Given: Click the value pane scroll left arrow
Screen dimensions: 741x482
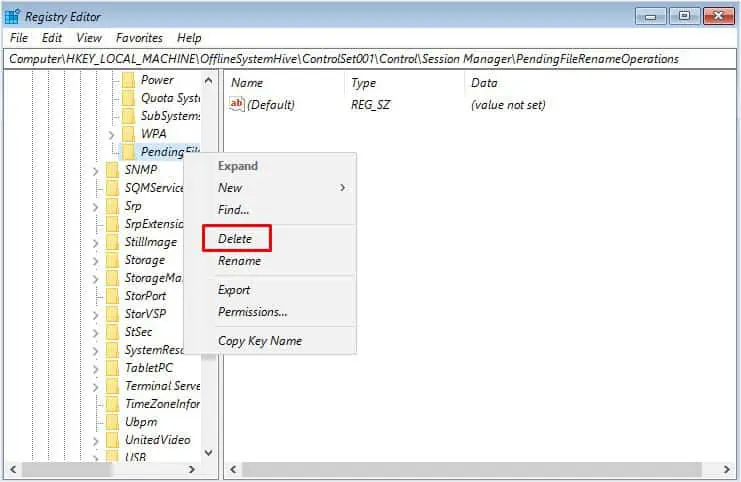Looking at the screenshot, I should [x=233, y=469].
